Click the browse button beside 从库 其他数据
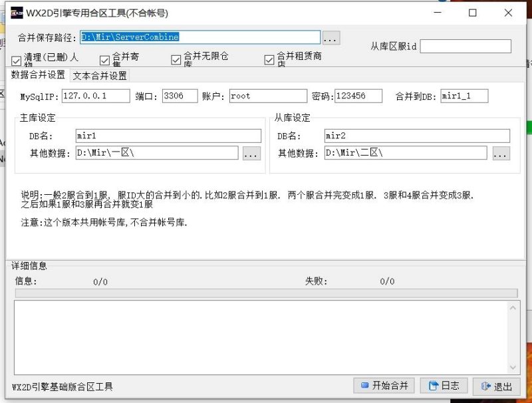Image resolution: width=532 pixels, height=403 pixels. [501, 153]
